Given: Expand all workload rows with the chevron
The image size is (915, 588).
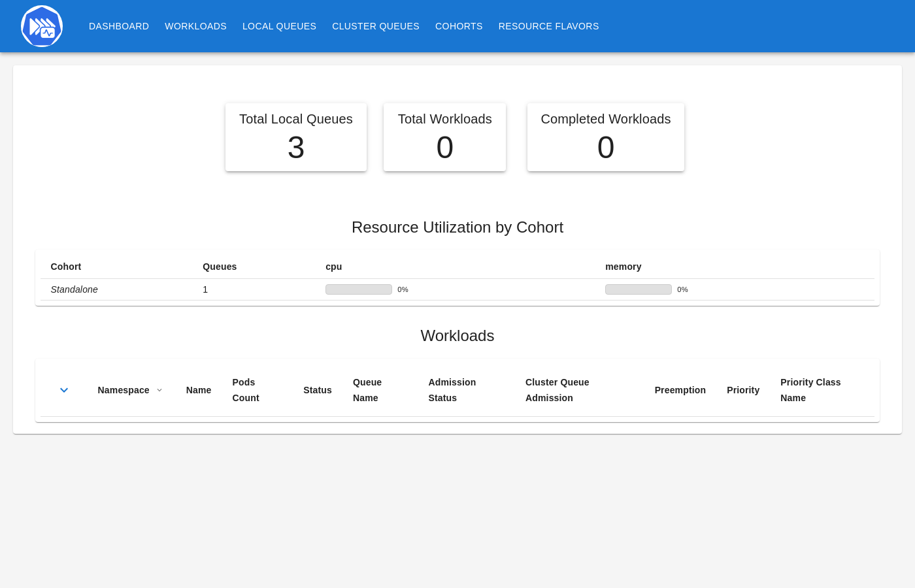Looking at the screenshot, I should click(64, 390).
